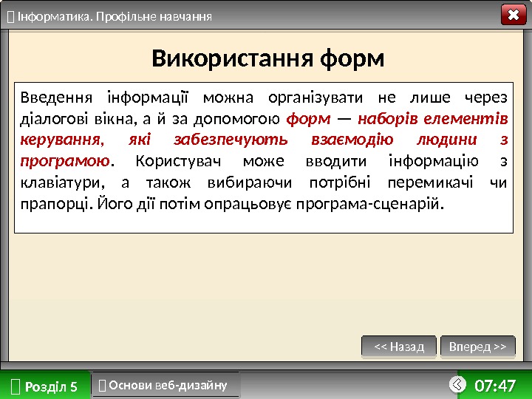Image resolution: width=532 pixels, height=399 pixels.
Task: Open the Розділ 5 green button
Action: tap(45, 386)
